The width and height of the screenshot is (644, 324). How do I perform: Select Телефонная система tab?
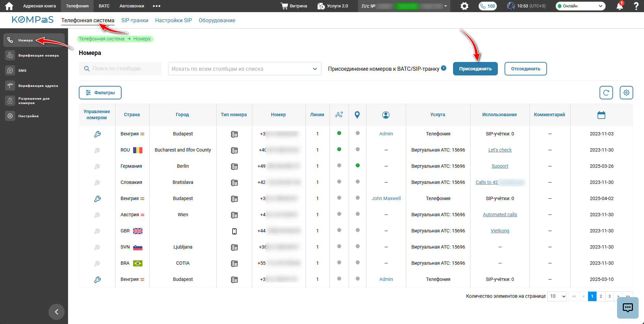[x=88, y=21]
